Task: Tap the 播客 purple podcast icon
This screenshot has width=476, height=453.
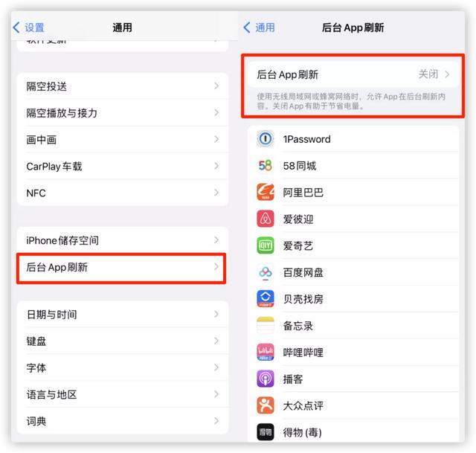Action: tap(266, 379)
